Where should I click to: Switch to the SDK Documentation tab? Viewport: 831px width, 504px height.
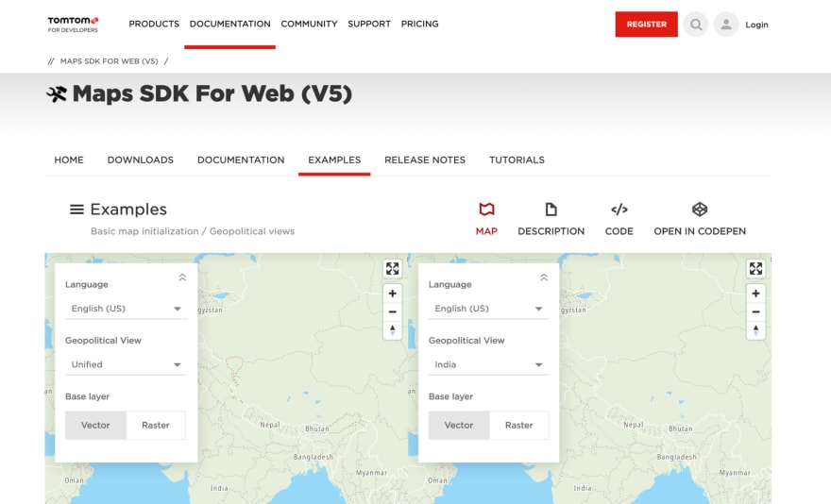click(x=241, y=160)
